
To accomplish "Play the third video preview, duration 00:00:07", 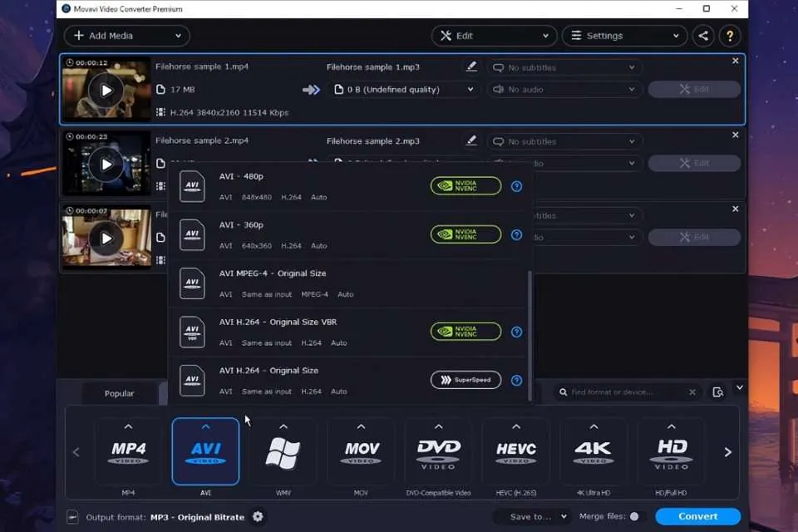I will coord(106,239).
